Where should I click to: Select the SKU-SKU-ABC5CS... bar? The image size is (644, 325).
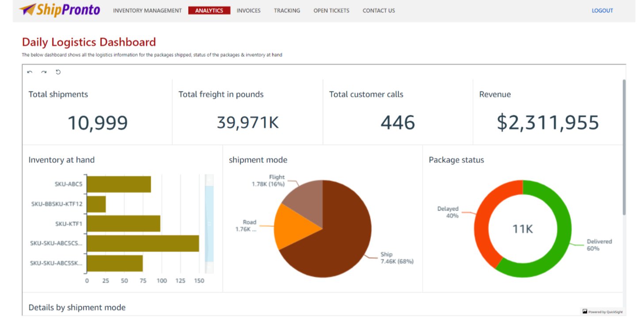(143, 243)
